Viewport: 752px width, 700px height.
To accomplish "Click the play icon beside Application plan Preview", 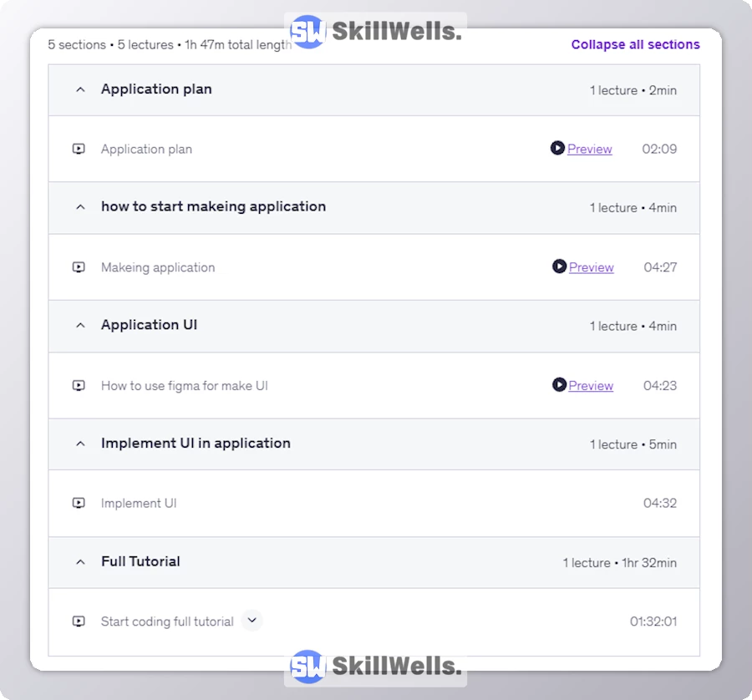I will [x=557, y=148].
